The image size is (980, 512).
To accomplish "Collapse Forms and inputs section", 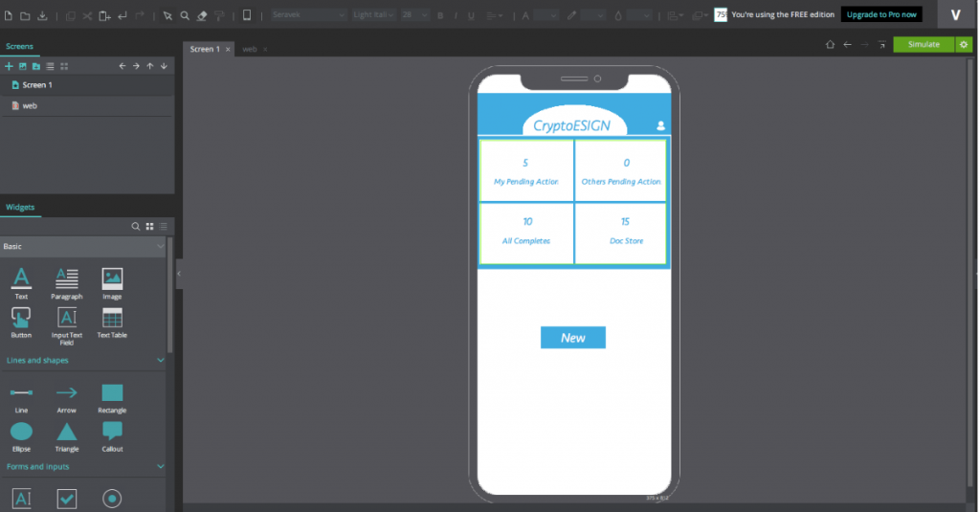I will [161, 466].
